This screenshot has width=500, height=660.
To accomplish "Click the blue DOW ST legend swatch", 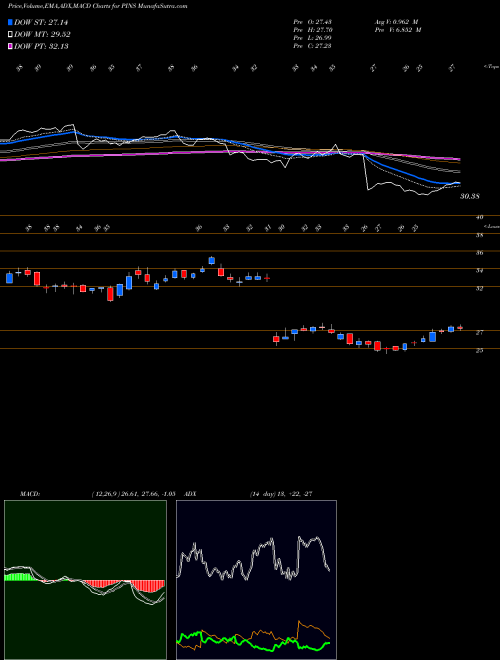I will (11, 22).
